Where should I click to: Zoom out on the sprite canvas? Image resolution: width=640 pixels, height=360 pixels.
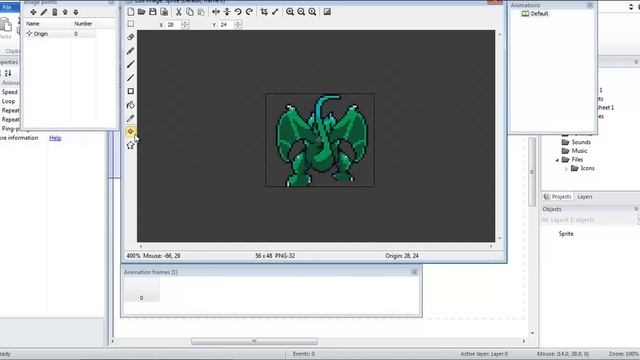301,12
